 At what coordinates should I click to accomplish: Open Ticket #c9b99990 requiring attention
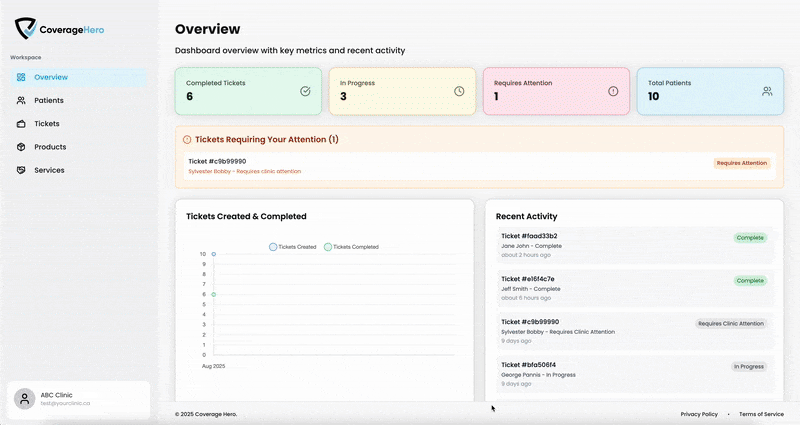(x=217, y=161)
